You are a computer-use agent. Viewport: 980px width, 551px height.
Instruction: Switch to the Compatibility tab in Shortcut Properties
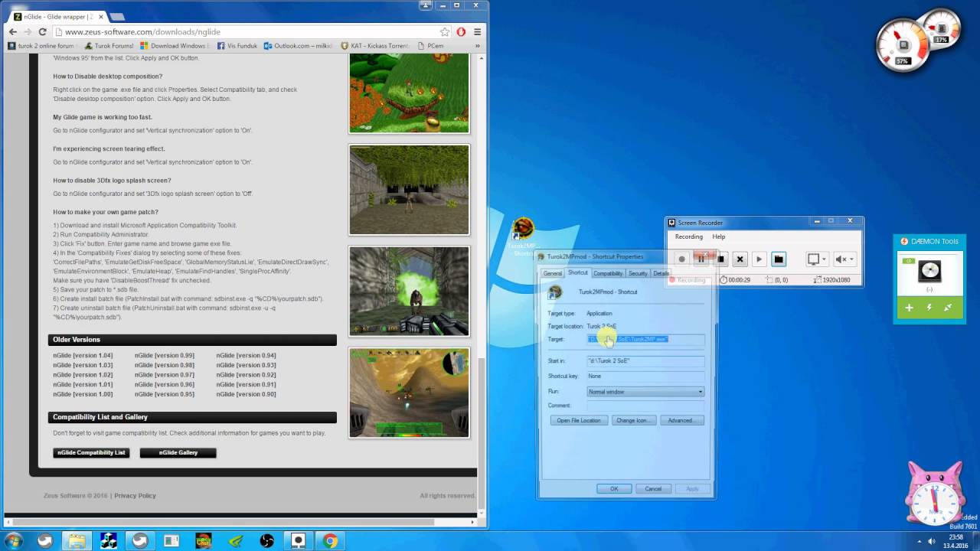click(x=608, y=273)
